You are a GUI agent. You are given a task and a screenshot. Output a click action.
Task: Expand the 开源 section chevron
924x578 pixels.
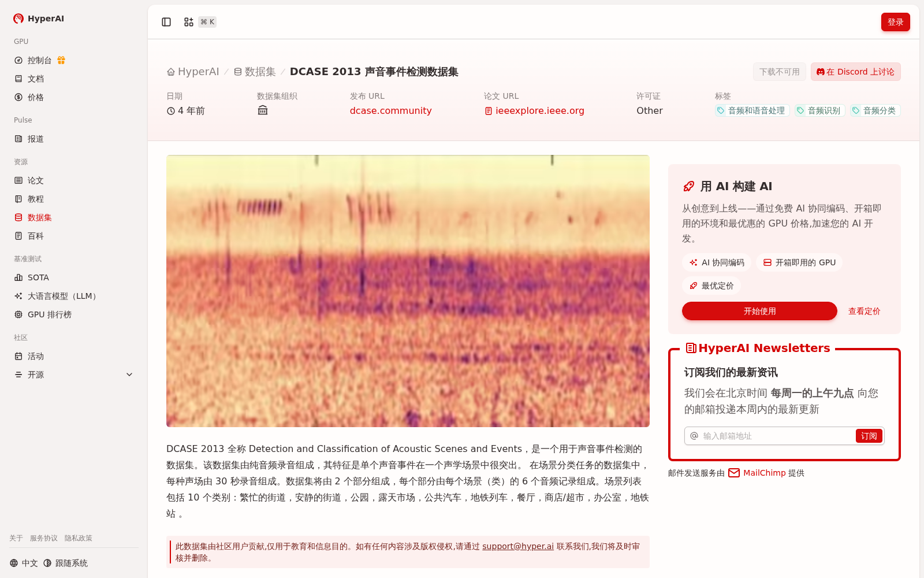[x=129, y=375]
